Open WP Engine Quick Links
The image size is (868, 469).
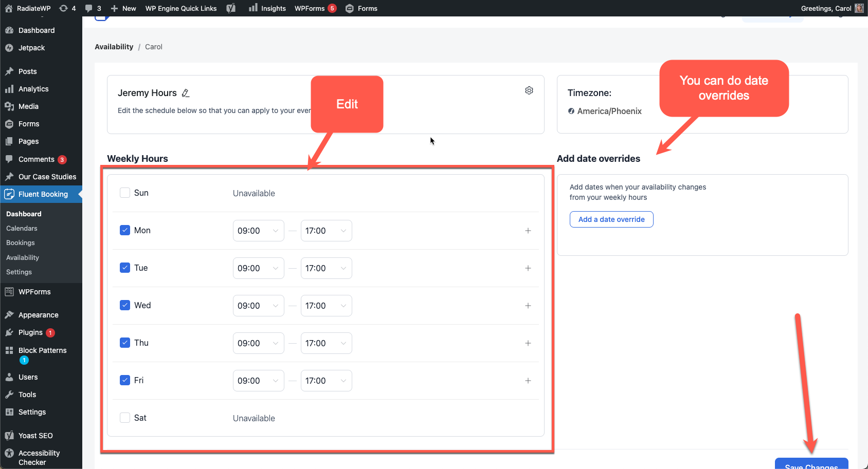(x=181, y=8)
